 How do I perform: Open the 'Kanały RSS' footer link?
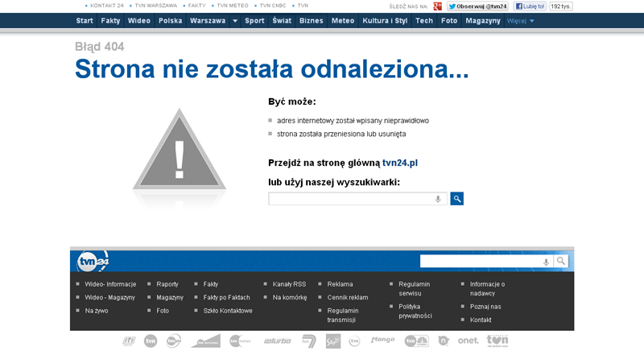[289, 284]
